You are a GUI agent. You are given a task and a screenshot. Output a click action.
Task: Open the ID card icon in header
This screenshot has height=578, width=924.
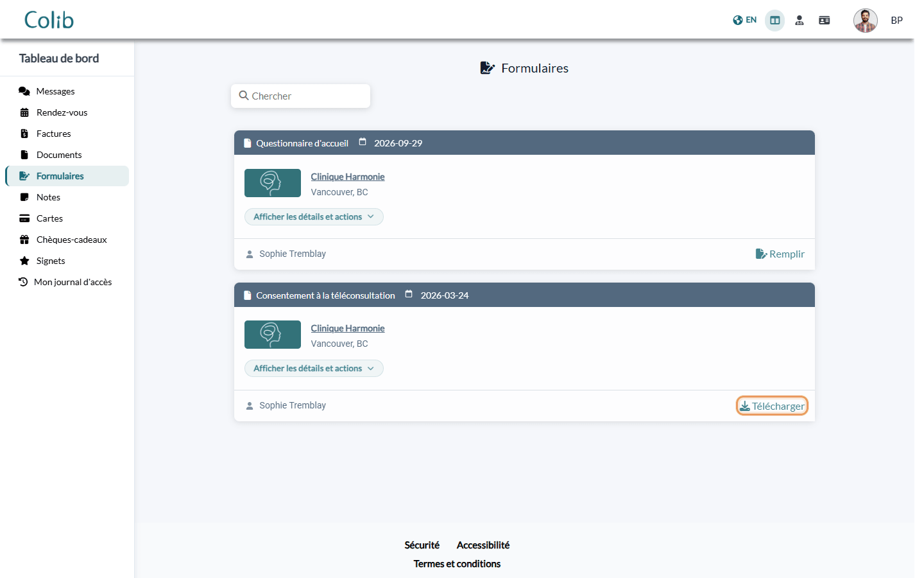pyautogui.click(x=825, y=21)
